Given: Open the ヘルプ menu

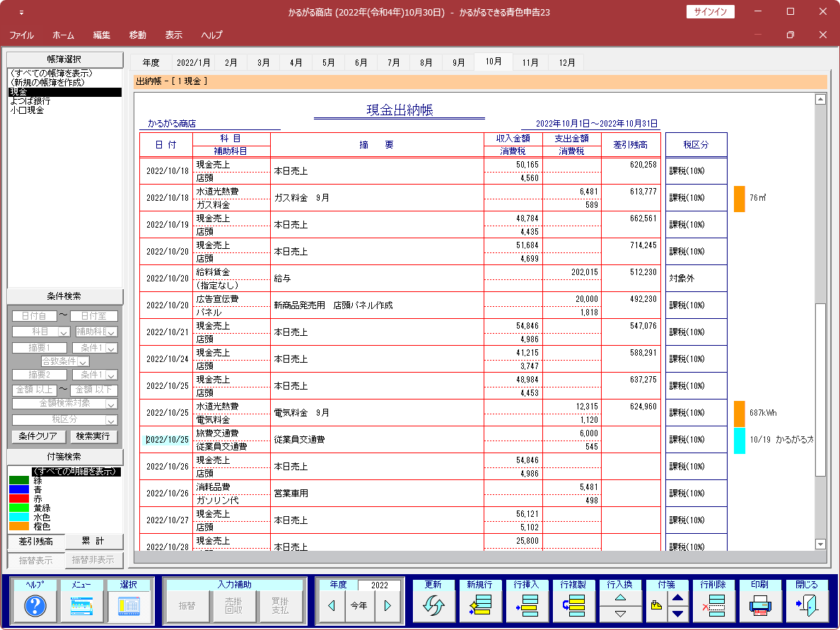Looking at the screenshot, I should point(211,35).
